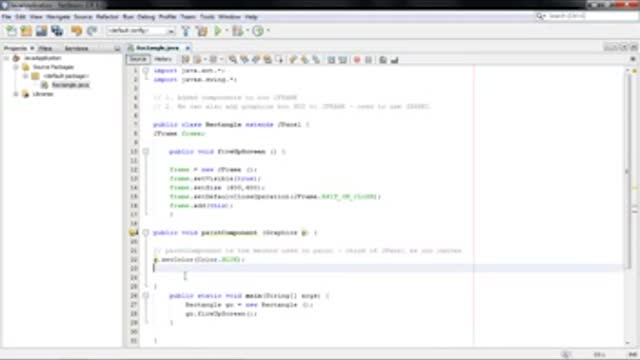Click the Debug Project icon

coord(238,31)
